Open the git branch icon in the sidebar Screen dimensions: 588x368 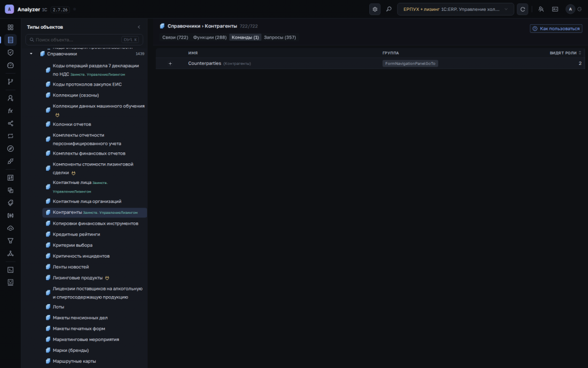tap(10, 82)
